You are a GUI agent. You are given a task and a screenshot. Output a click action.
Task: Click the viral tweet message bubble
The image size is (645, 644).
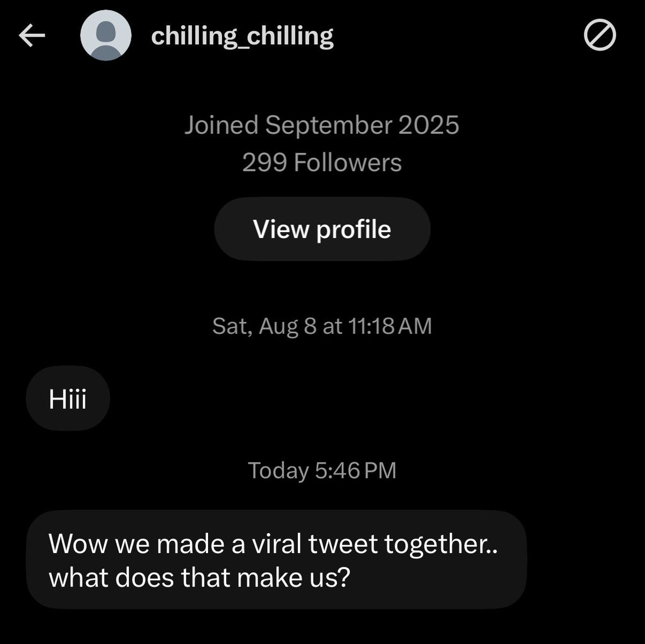coord(276,560)
